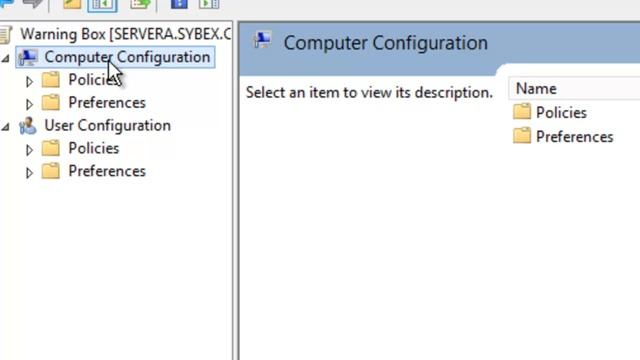Expand Preferences under Computer Configuration
The width and height of the screenshot is (640, 360).
(29, 104)
